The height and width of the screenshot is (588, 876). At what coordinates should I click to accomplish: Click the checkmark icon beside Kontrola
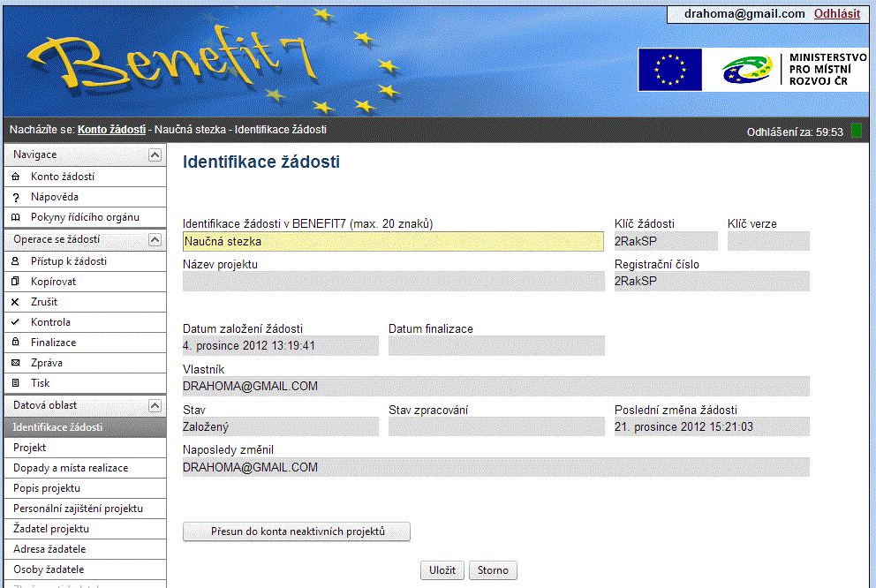tap(16, 322)
